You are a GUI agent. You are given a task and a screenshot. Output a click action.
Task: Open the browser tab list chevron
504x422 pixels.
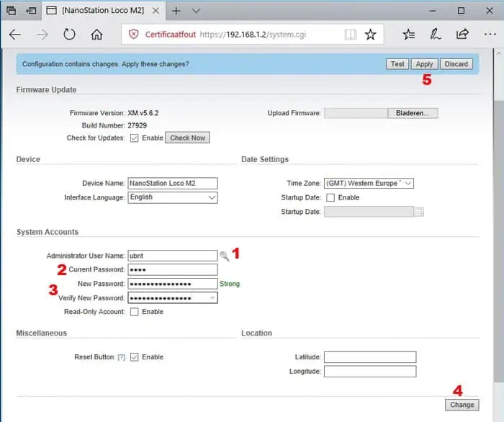click(196, 11)
